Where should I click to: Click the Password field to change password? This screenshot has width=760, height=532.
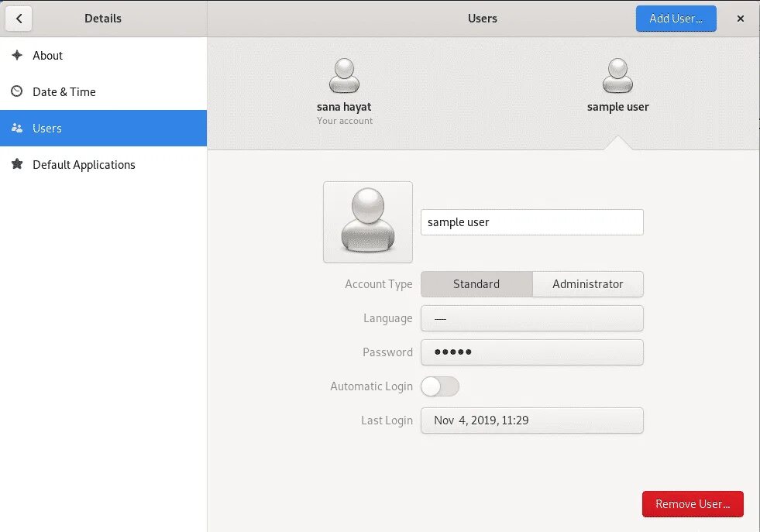point(532,352)
